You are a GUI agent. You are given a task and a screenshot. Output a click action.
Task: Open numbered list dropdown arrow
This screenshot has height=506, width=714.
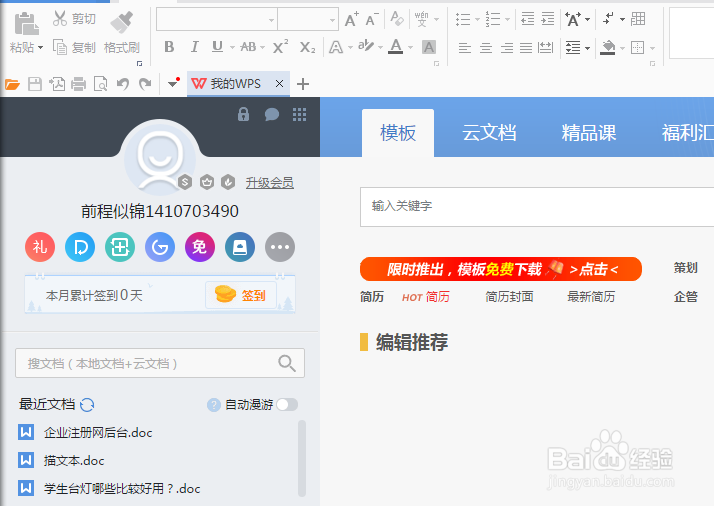[x=507, y=20]
